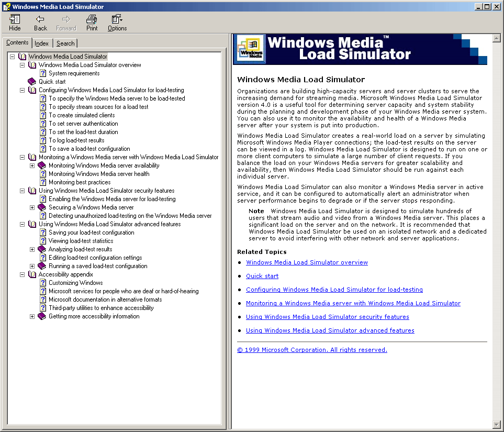504x432 pixels.
Task: Click the question icon beside System requirements
Action: 43,73
